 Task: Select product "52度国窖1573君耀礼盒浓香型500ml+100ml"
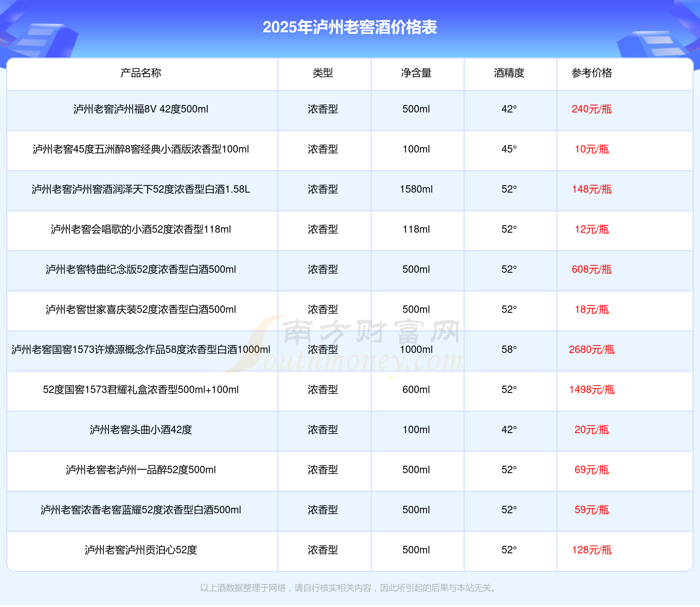[x=141, y=389]
